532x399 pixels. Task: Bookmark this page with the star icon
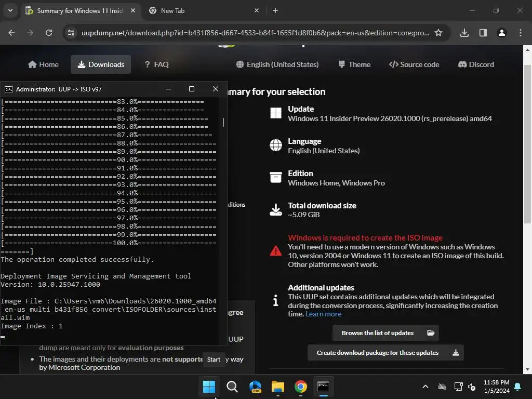(438, 33)
